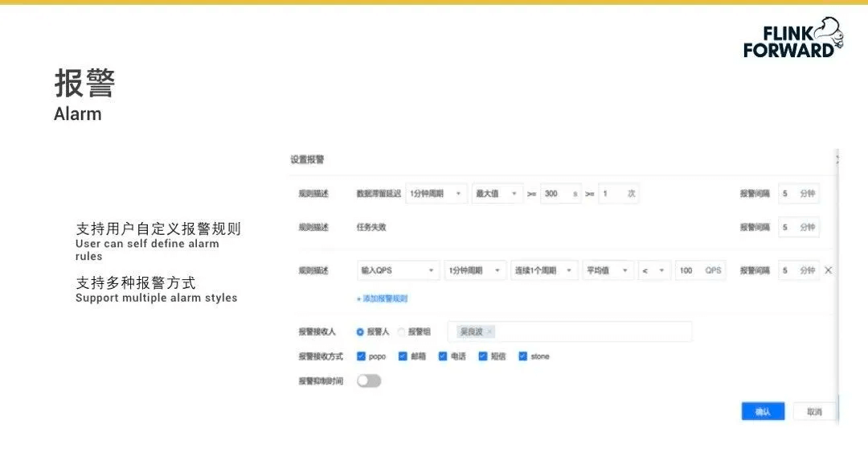Remove the 输入QPS alarm rule row
The width and height of the screenshot is (868, 457).
tap(829, 270)
